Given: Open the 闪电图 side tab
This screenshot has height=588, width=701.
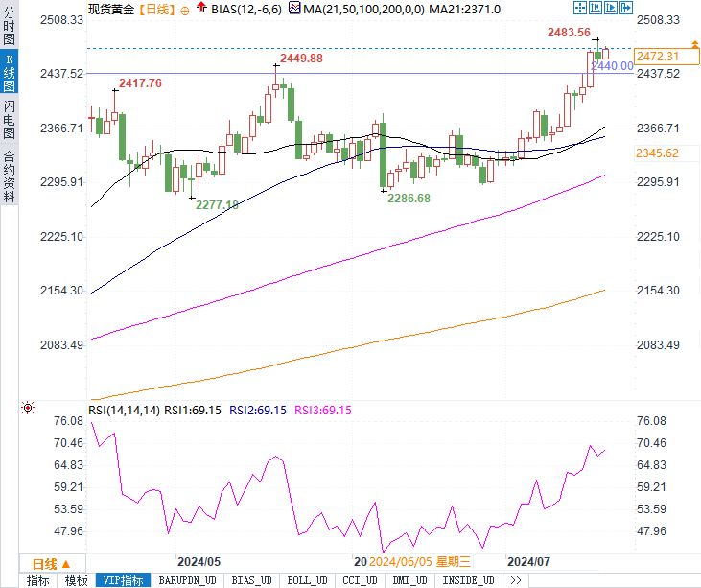Looking at the screenshot, I should click(x=9, y=118).
